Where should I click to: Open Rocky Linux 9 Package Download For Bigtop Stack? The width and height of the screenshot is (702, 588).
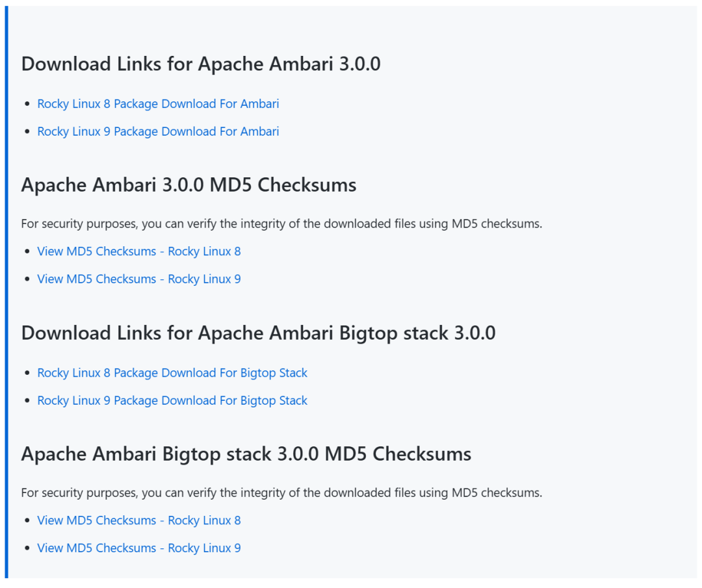172,400
